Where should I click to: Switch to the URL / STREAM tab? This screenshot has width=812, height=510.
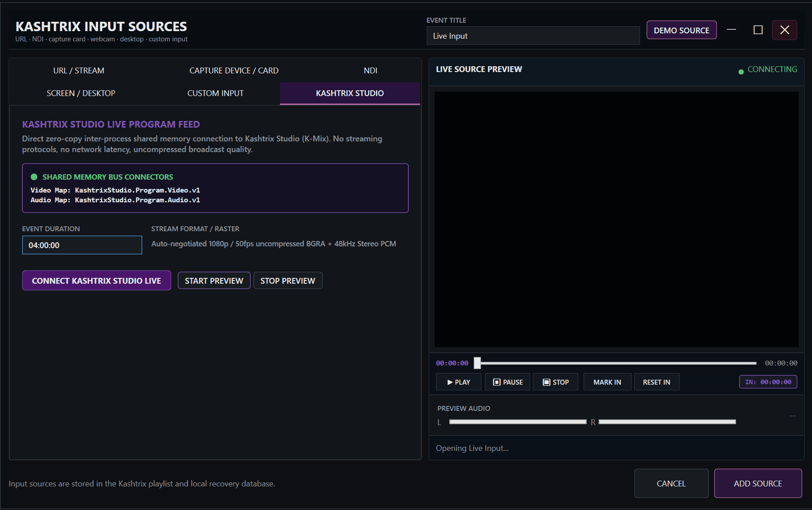[79, 71]
